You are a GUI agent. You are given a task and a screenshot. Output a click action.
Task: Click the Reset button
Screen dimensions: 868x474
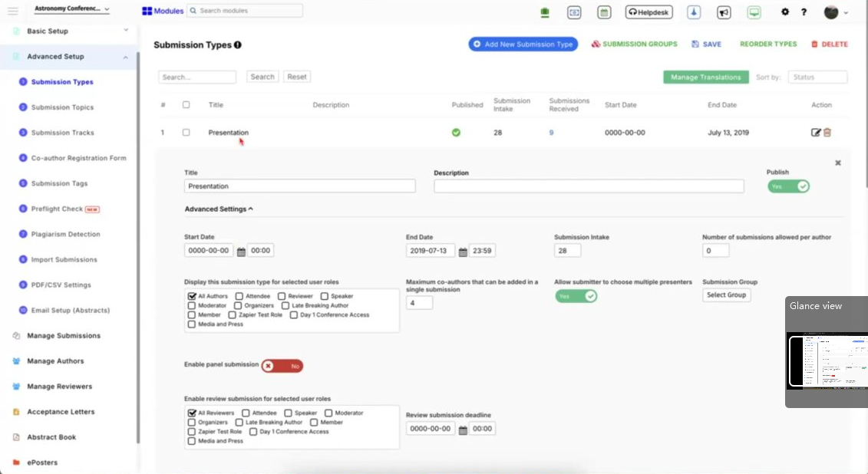297,77
